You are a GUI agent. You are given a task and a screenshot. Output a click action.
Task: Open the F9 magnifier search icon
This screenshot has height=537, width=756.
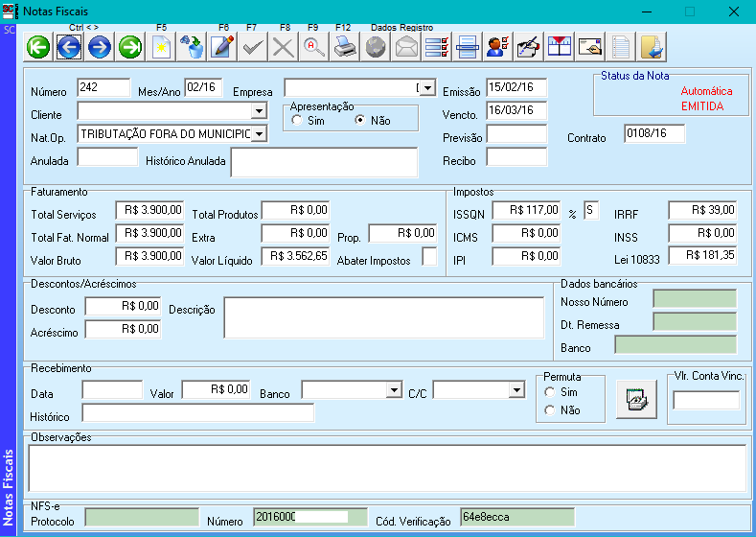pyautogui.click(x=313, y=46)
